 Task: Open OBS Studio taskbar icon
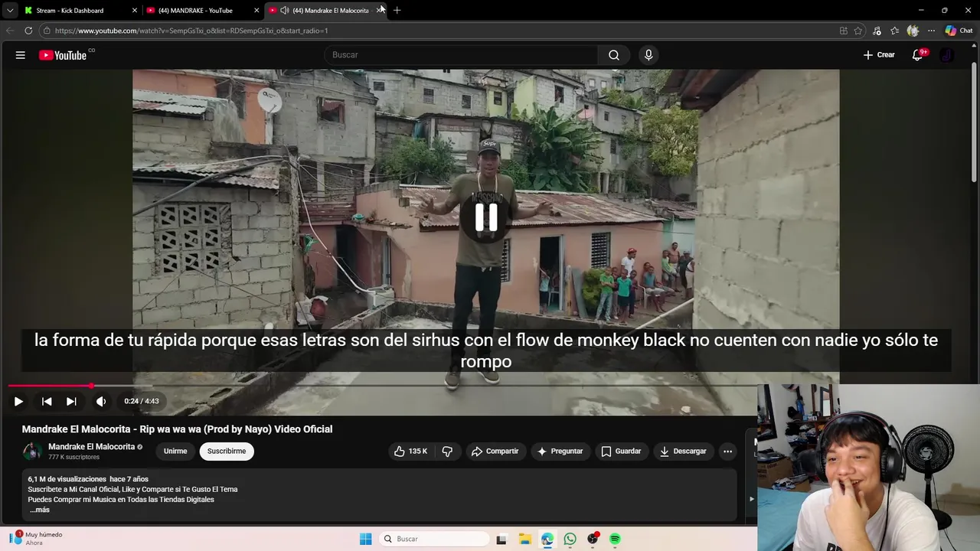tap(593, 539)
